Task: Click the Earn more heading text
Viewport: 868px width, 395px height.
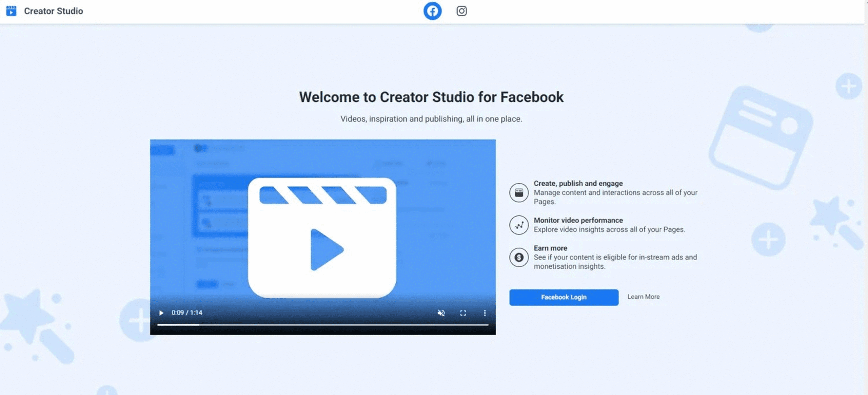Action: (x=550, y=248)
